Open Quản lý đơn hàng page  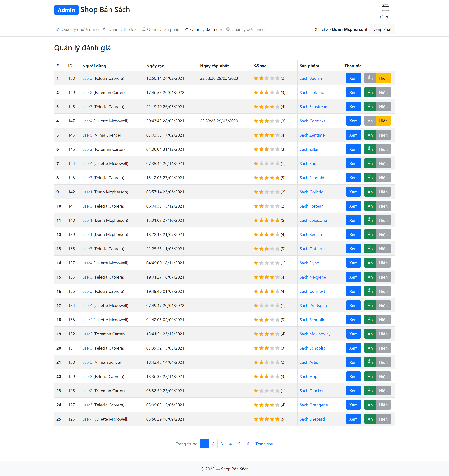tap(245, 29)
